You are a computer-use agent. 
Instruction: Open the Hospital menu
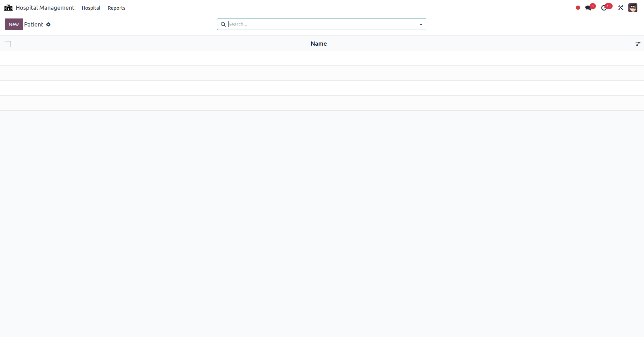coord(91,8)
